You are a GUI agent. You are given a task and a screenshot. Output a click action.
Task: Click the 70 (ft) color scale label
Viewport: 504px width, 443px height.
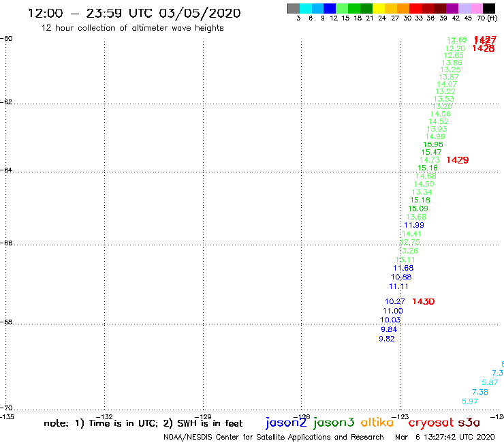coord(487,18)
